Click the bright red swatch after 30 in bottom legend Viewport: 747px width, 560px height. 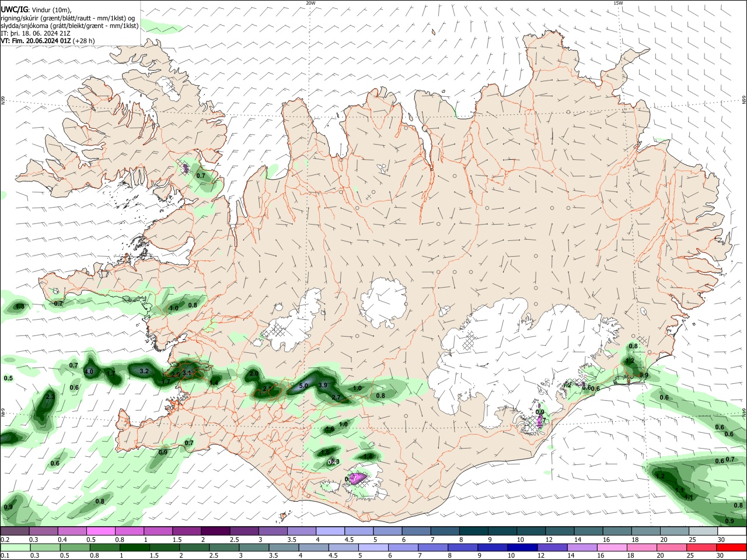(x=731, y=547)
